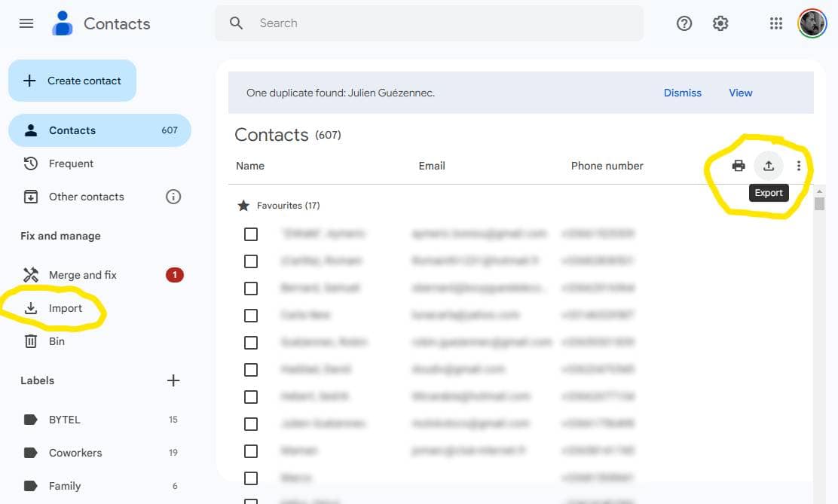Image resolution: width=838 pixels, height=504 pixels.
Task: Open the Settings gear icon
Action: point(720,23)
